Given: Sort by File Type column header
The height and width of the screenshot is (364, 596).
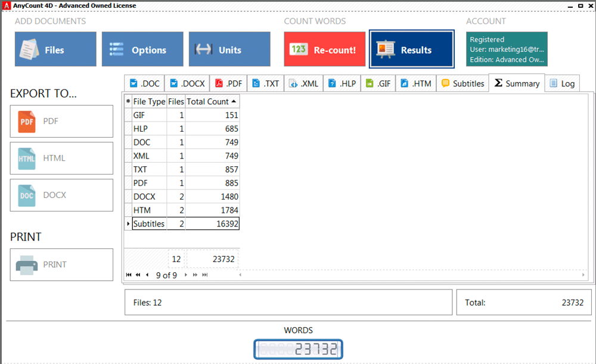Looking at the screenshot, I should 149,101.
